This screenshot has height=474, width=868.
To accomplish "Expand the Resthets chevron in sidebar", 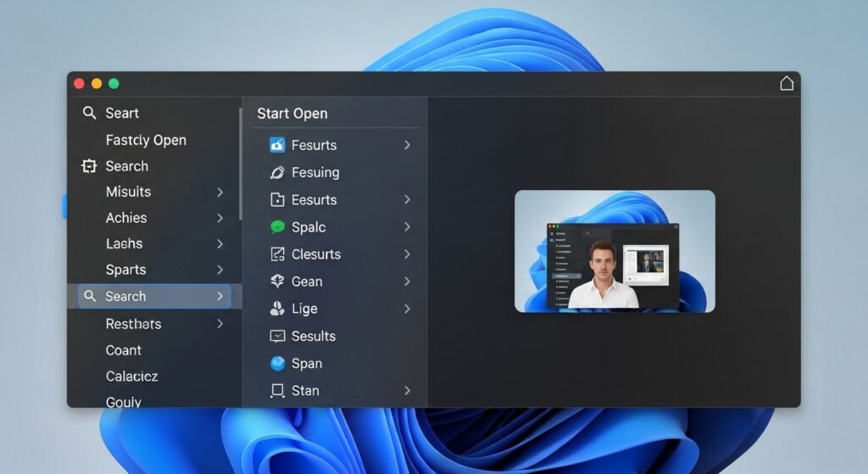I will 220,324.
